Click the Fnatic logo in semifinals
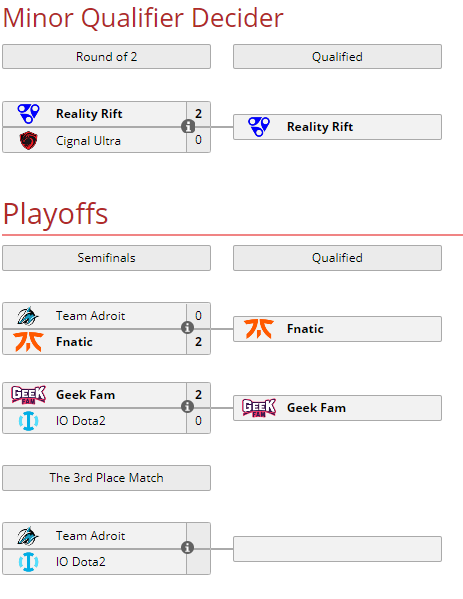463x599 pixels. [x=28, y=342]
